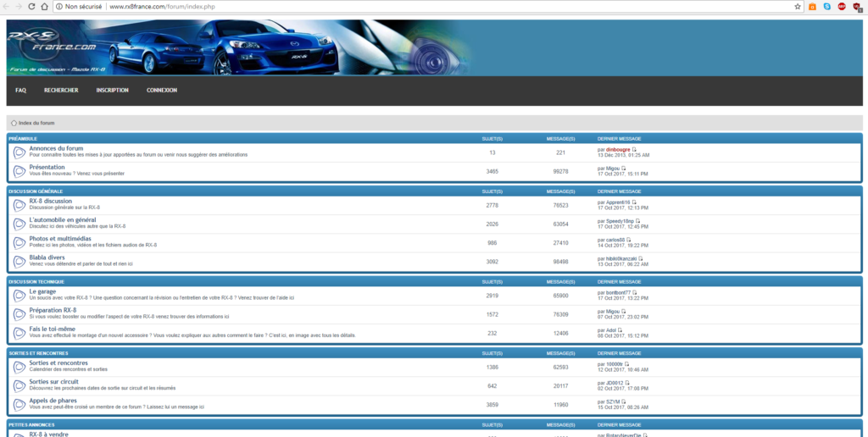Open the PRÉAMBULE category header
Image resolution: width=868 pixels, height=437 pixels.
click(23, 138)
